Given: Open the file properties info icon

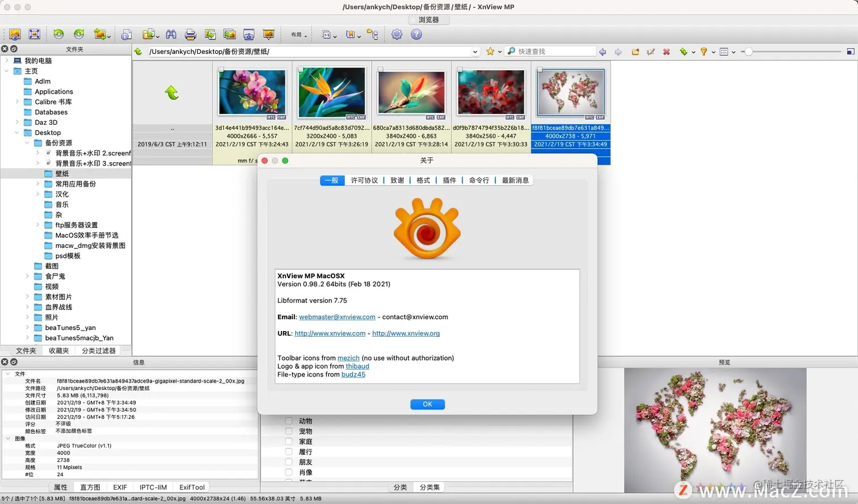Looking at the screenshot, I should (x=127, y=35).
